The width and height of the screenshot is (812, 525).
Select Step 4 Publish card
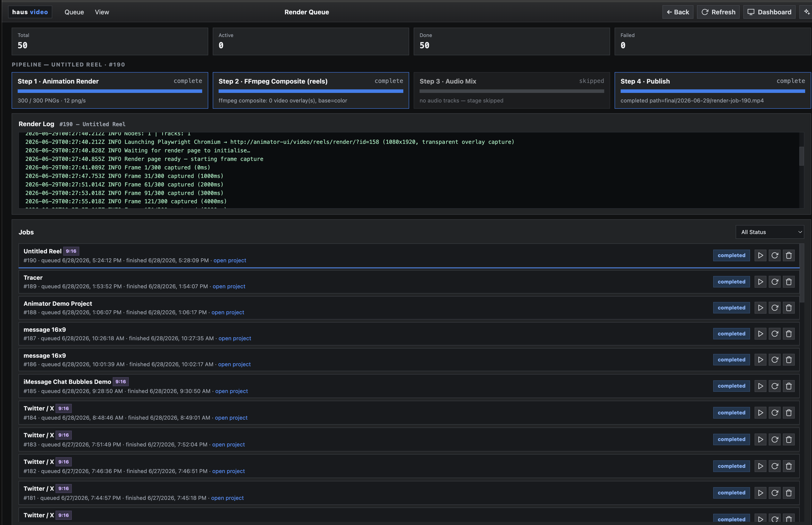pos(712,90)
